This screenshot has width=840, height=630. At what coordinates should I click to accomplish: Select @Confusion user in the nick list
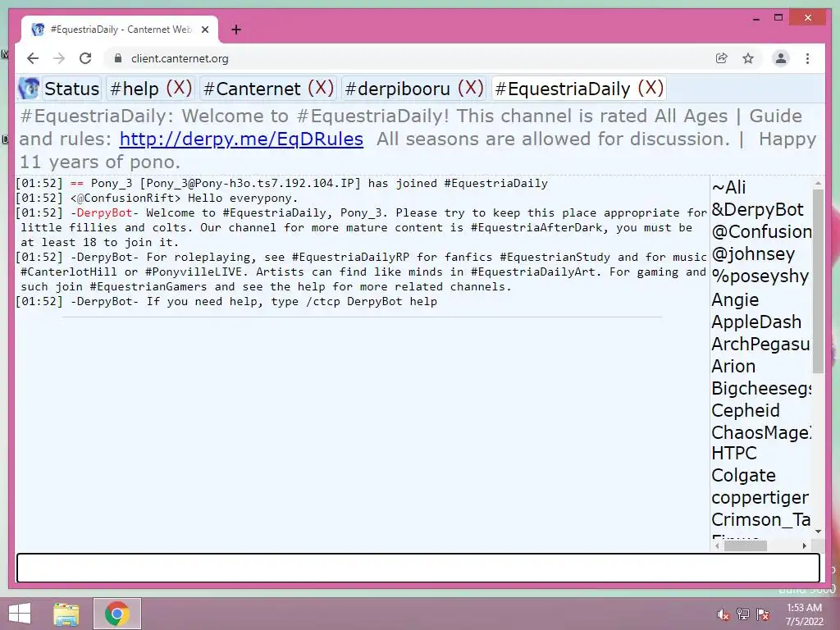click(x=761, y=231)
